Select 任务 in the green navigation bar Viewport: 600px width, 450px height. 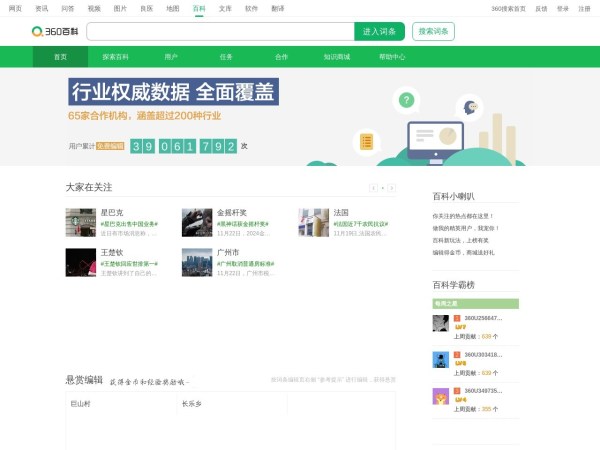coord(226,57)
